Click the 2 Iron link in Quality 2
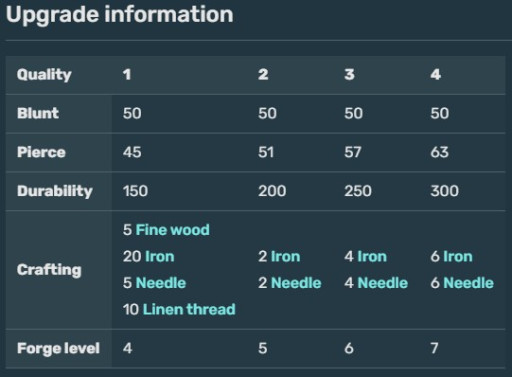 coord(285,257)
